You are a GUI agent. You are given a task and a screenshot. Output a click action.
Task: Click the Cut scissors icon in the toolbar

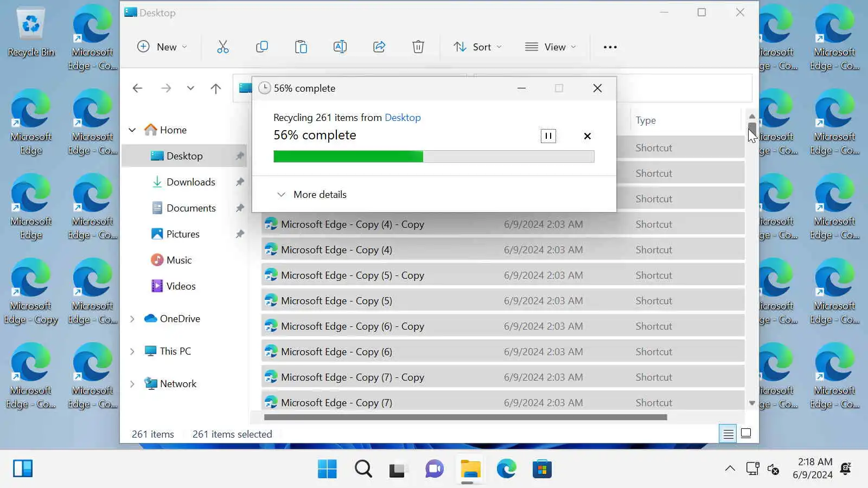click(x=223, y=47)
